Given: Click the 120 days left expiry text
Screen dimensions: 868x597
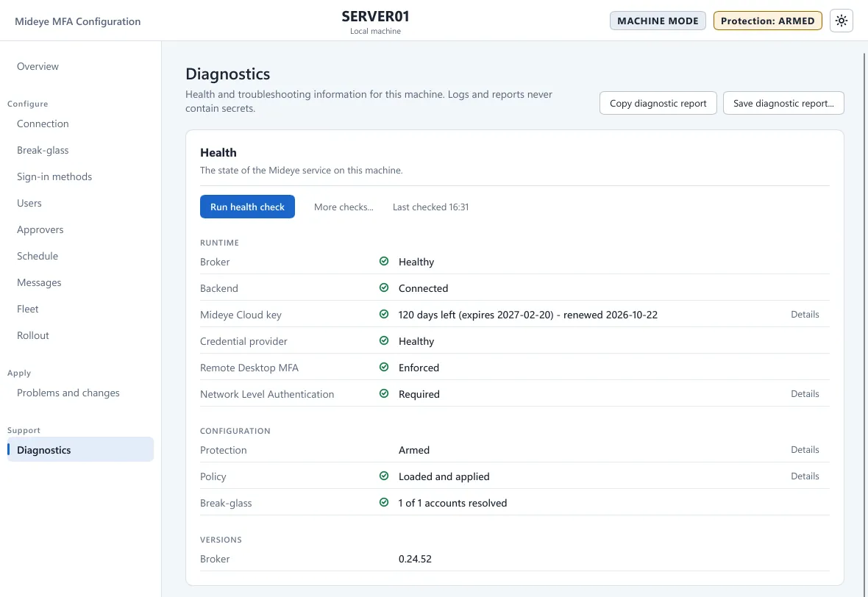Looking at the screenshot, I should click(528, 315).
